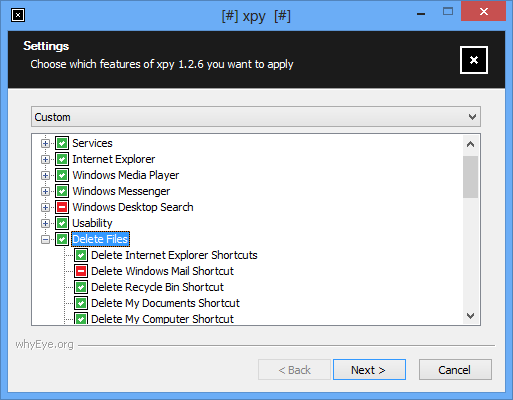The height and width of the screenshot is (400, 513).
Task: Close the xpy window
Action: coord(484,12)
